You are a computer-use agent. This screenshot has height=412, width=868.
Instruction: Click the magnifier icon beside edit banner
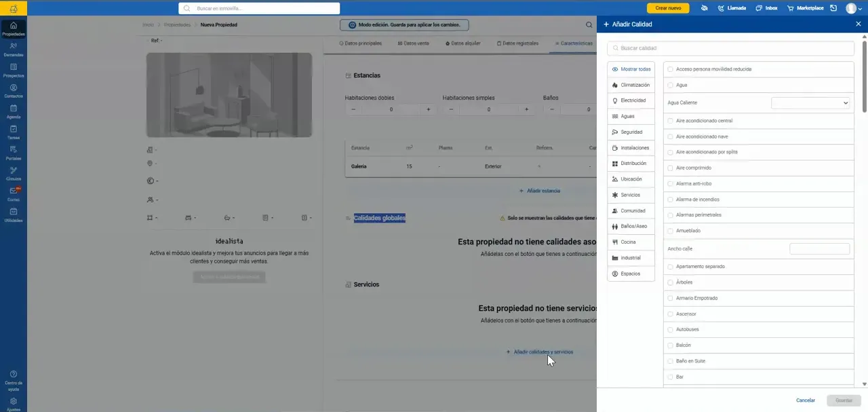click(589, 24)
